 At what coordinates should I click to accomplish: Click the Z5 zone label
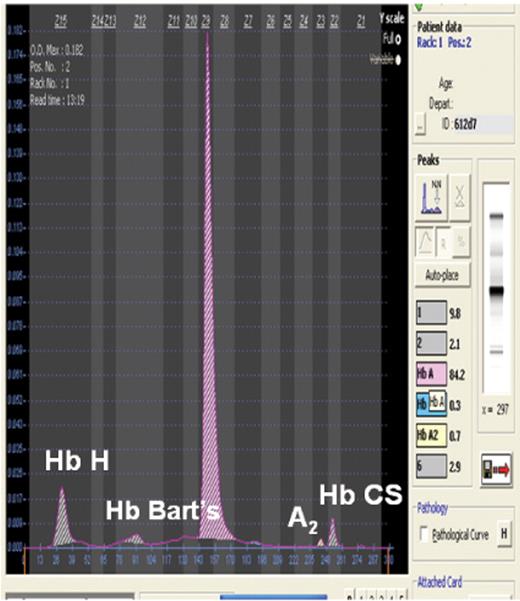click(x=287, y=21)
